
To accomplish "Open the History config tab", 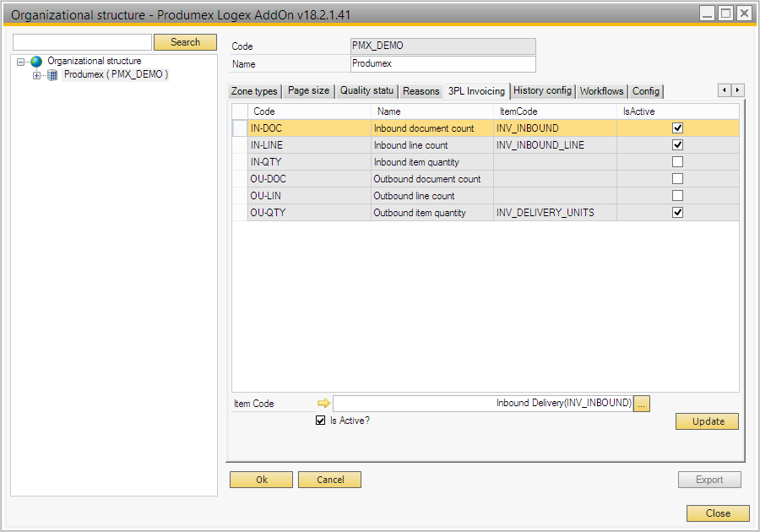I will [542, 91].
